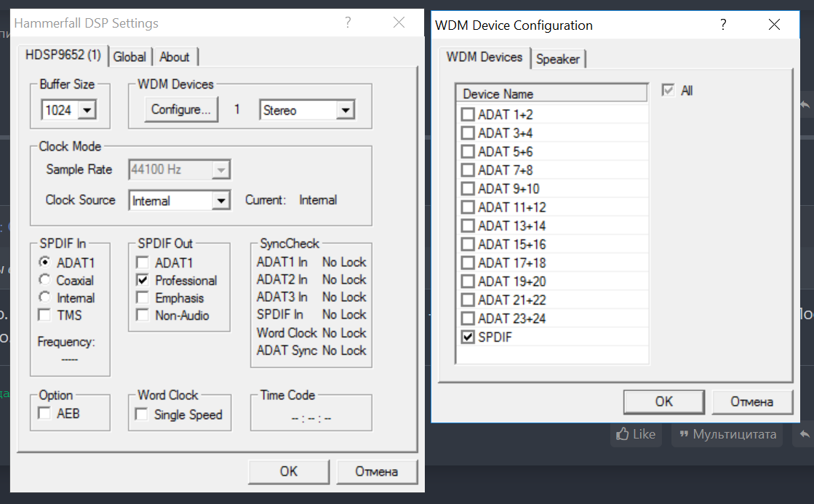
Task: Switch to the Speaker tab
Action: (557, 59)
